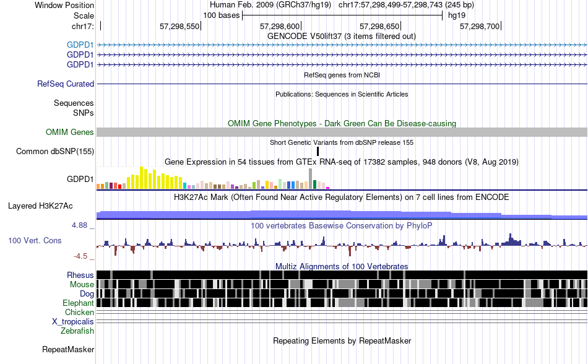The image size is (588, 364).
Task: Click the light blue GDPD1 transcript label
Action: point(80,45)
